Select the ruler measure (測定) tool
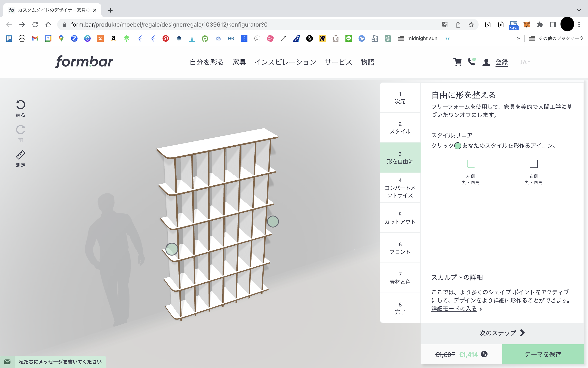 pyautogui.click(x=20, y=155)
